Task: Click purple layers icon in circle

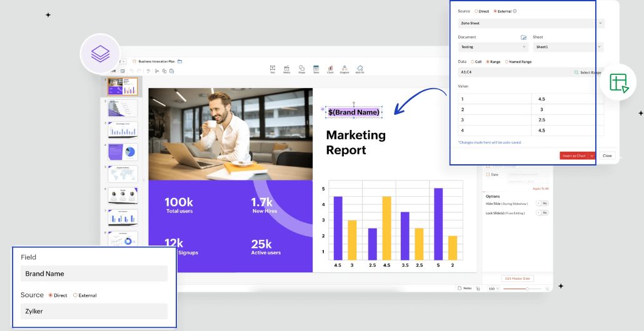Action: 100,54
